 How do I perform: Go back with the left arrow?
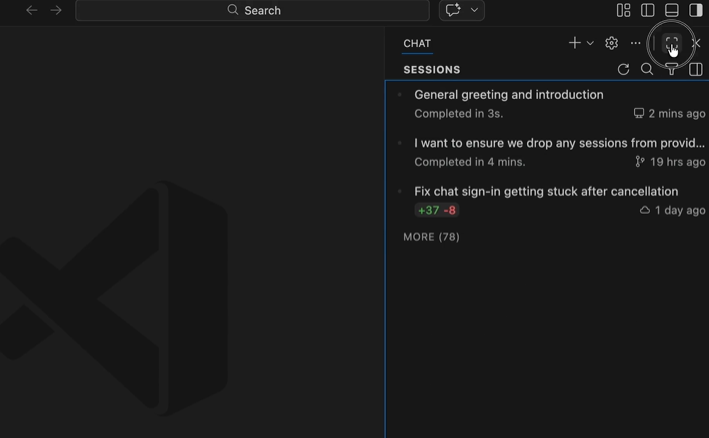click(x=31, y=10)
